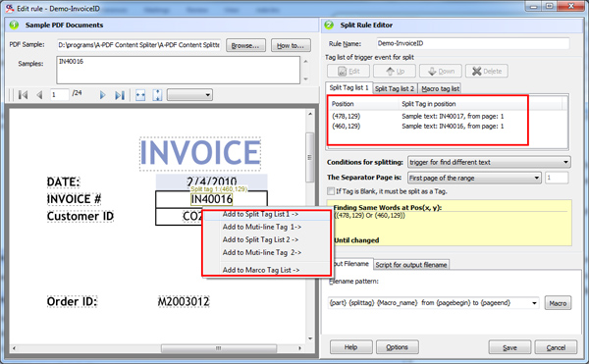
Task: Click the Edit tag button
Action: 348,71
